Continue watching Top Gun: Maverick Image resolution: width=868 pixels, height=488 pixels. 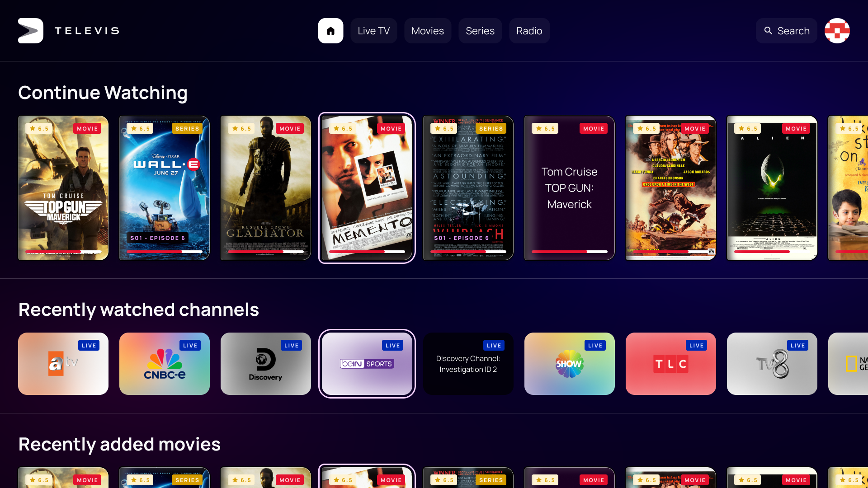pyautogui.click(x=63, y=188)
